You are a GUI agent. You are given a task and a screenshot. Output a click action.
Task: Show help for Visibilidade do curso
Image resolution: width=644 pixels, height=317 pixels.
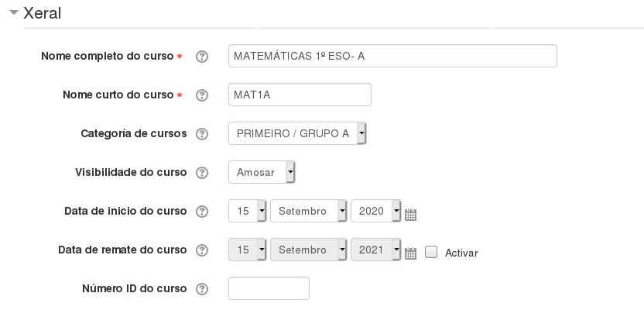coord(202,173)
